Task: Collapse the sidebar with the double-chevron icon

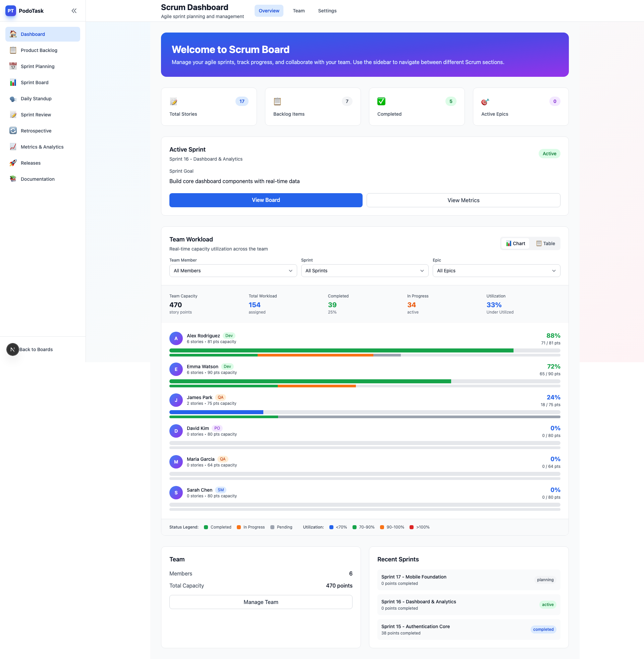Action: point(74,11)
